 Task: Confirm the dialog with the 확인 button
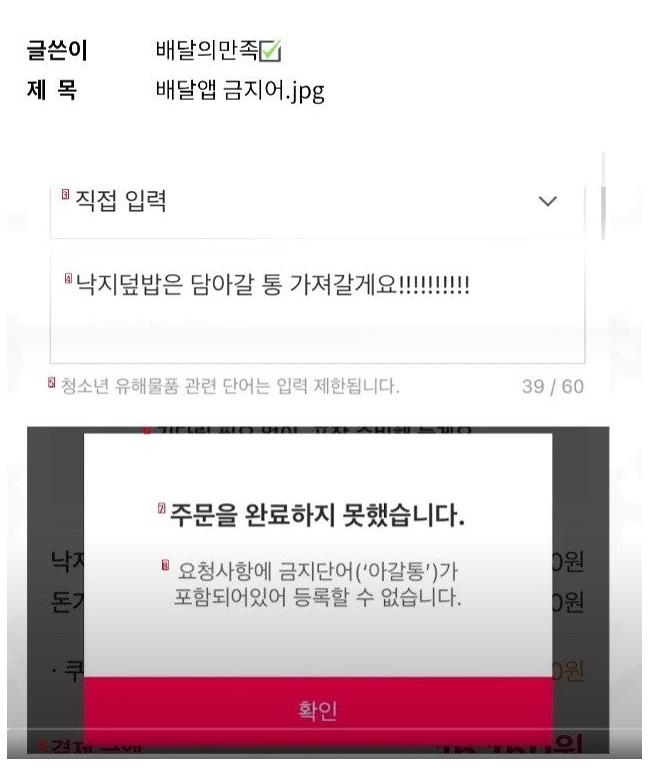pos(318,711)
